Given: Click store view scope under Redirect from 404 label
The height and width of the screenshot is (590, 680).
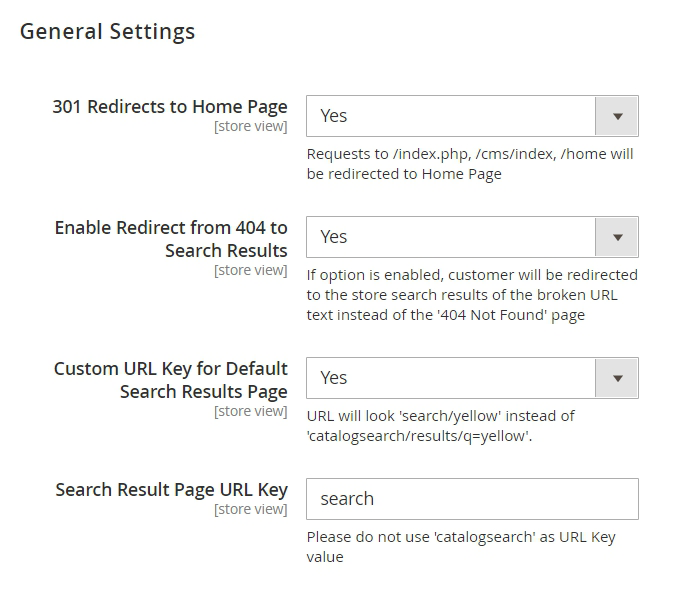Looking at the screenshot, I should point(250,270).
